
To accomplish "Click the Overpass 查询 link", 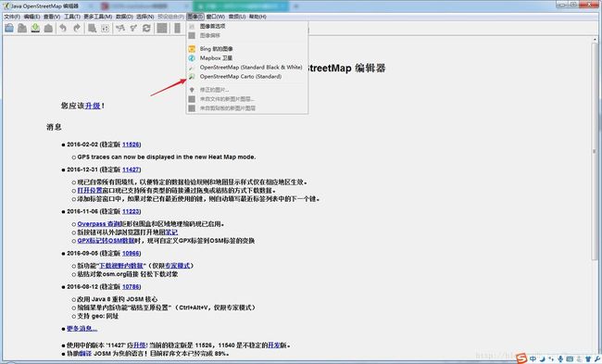I will (x=98, y=224).
